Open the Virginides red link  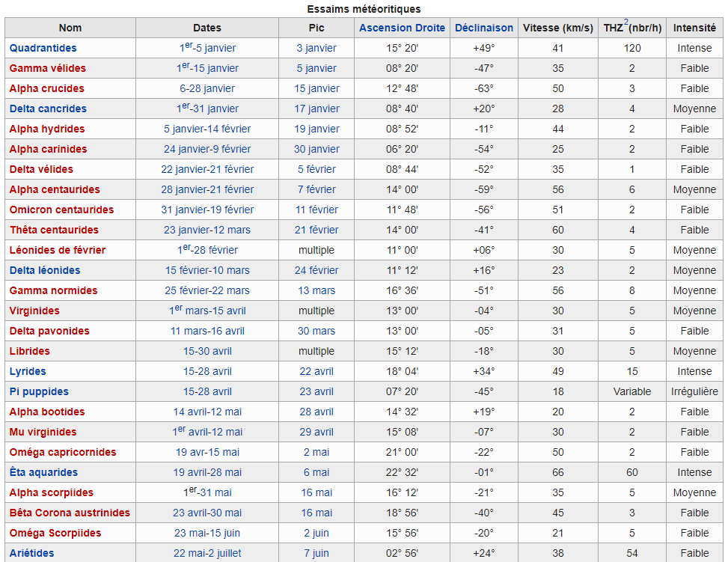pyautogui.click(x=34, y=311)
